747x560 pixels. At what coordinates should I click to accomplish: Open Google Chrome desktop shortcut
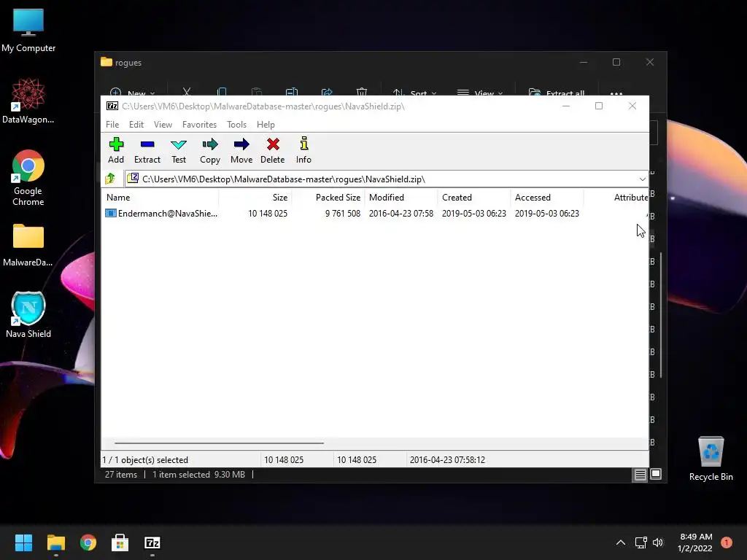pyautogui.click(x=28, y=178)
